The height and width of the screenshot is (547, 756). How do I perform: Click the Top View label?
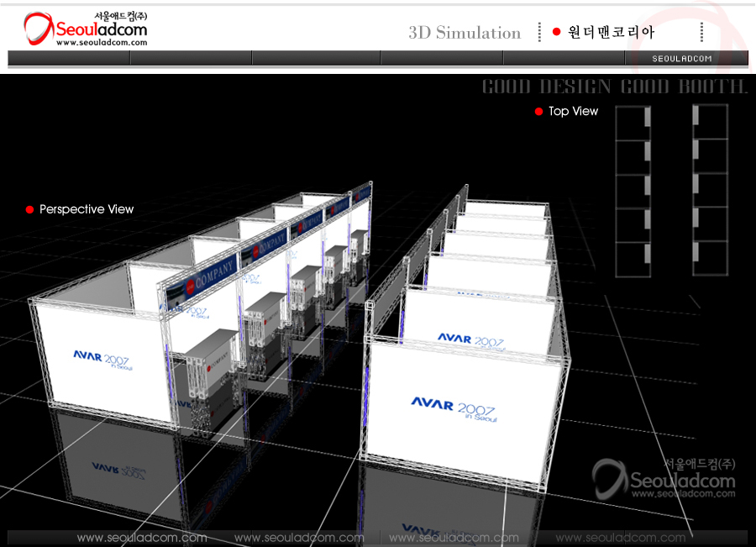coord(573,111)
